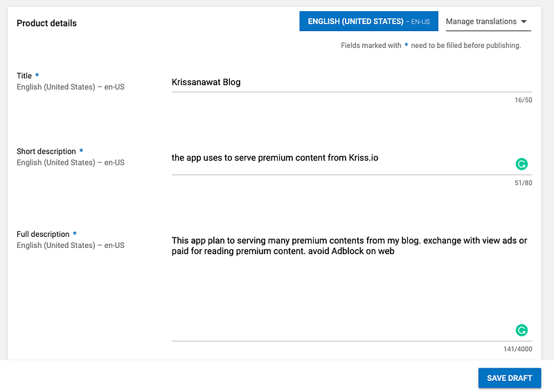
Task: Click into the Short description text field
Action: 339,158
